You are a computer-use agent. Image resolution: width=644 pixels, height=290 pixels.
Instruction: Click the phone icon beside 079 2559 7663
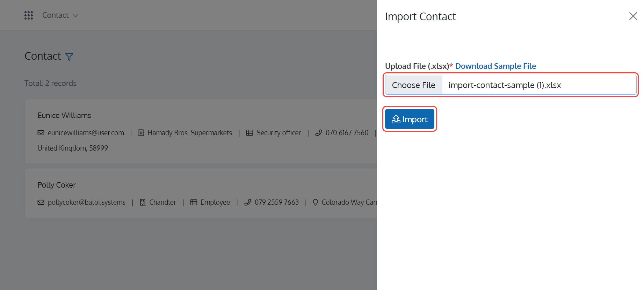click(247, 202)
